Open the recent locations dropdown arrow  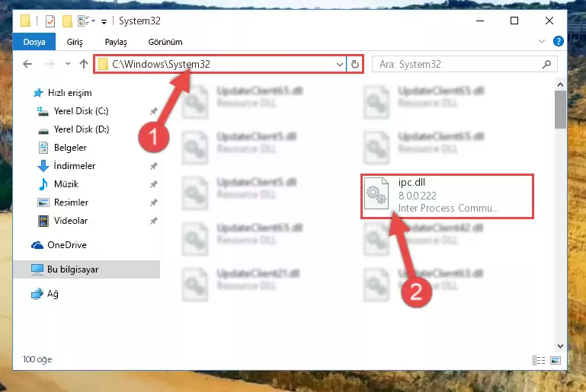pos(68,64)
